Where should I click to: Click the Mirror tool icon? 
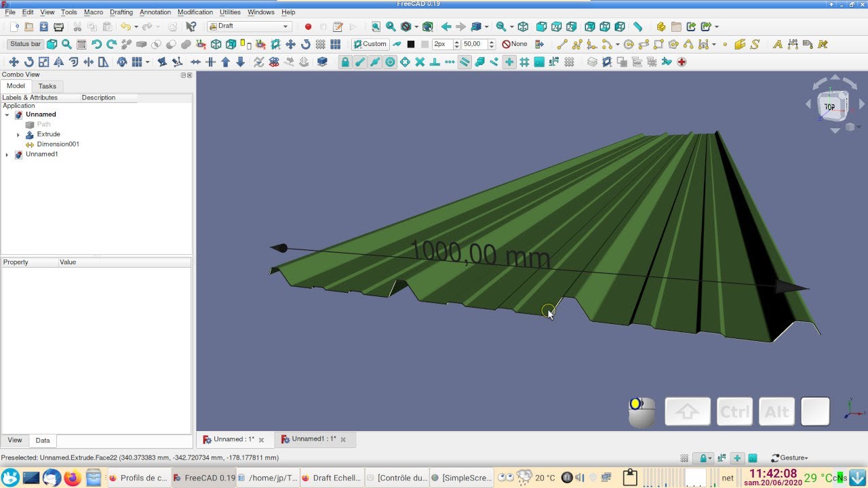point(58,62)
